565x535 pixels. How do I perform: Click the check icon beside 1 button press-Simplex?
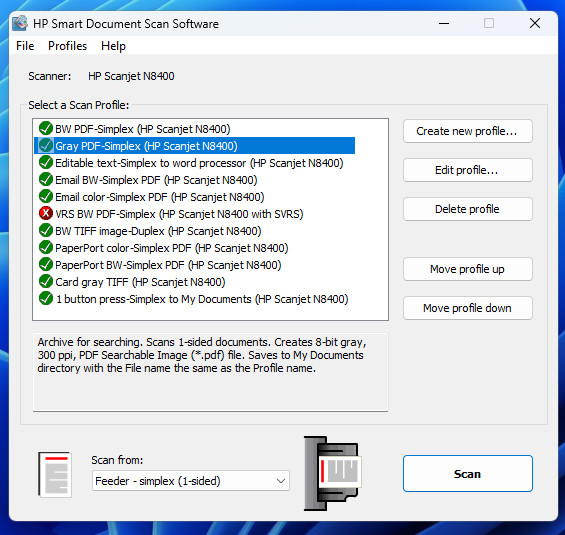(46, 298)
